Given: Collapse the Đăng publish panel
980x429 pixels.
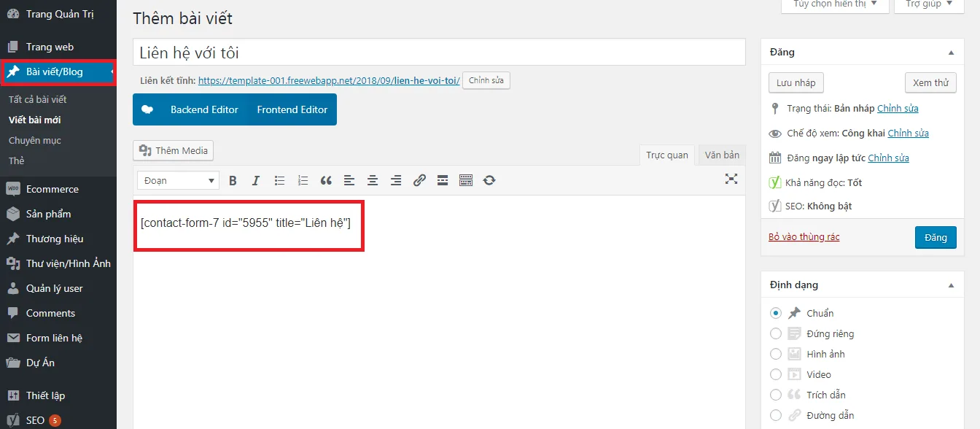Looking at the screenshot, I should tap(951, 53).
